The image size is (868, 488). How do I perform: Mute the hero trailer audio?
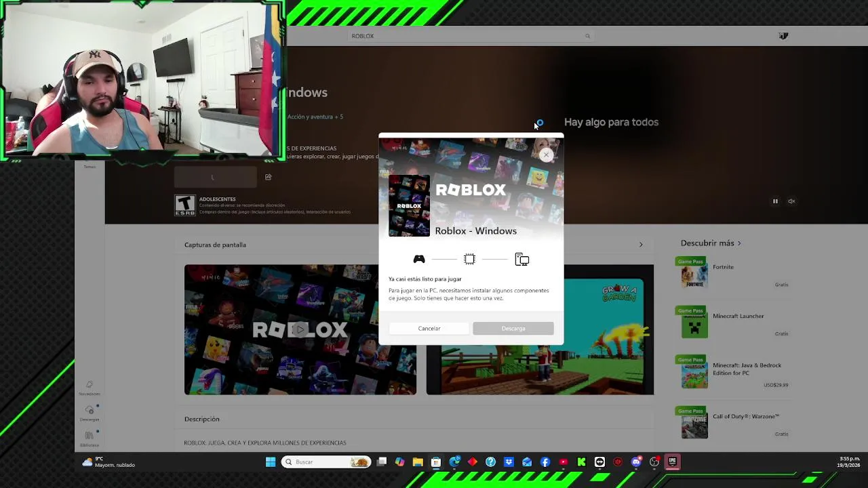point(791,201)
